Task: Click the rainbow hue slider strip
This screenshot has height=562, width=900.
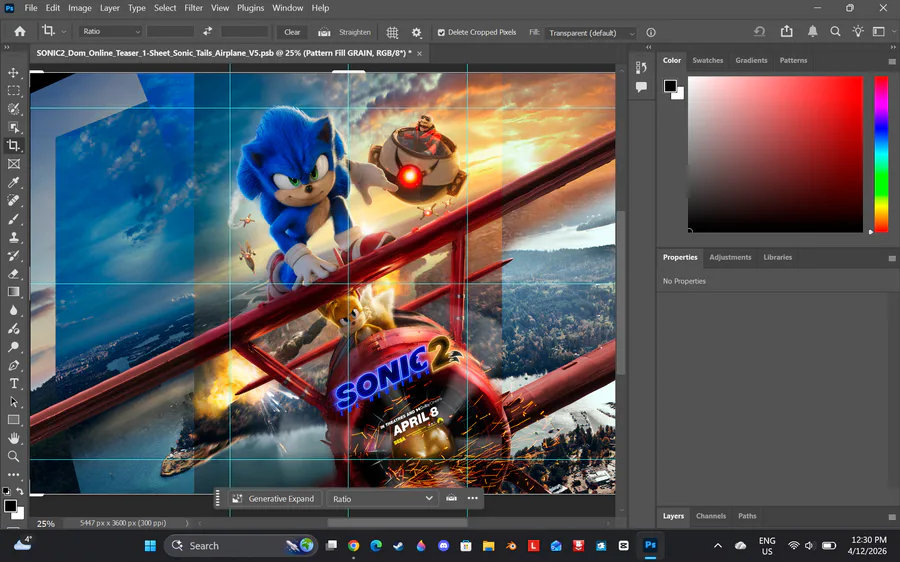Action: 881,153
